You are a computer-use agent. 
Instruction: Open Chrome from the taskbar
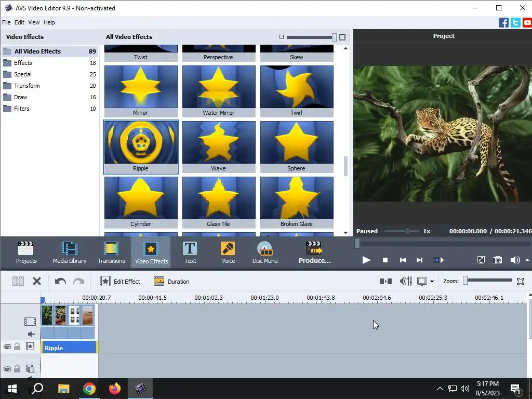click(89, 389)
